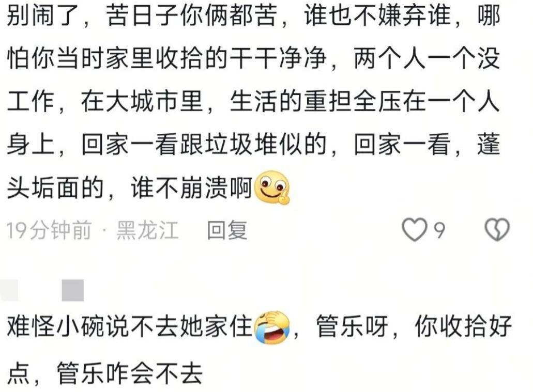The image size is (533, 392).
Task: Click the text 头垢面的，谁不崩溃啊
Action: coord(130,187)
